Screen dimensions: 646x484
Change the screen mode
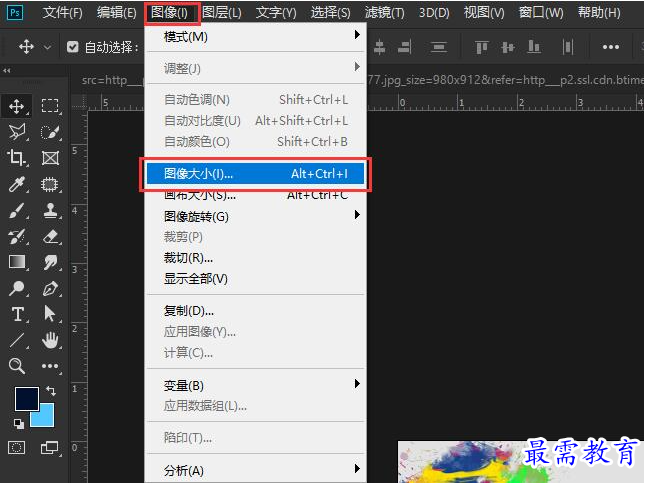pyautogui.click(x=49, y=447)
